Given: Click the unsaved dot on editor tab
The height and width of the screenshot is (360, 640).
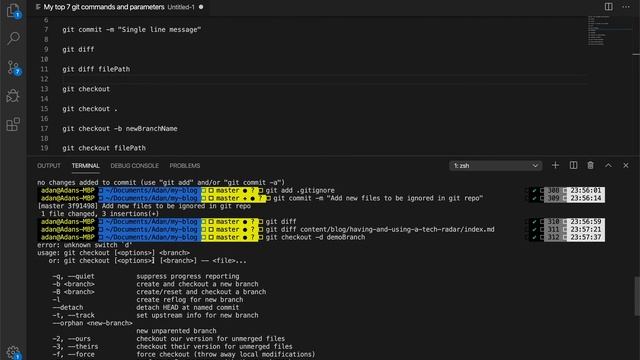Looking at the screenshot, I should click(x=201, y=7).
